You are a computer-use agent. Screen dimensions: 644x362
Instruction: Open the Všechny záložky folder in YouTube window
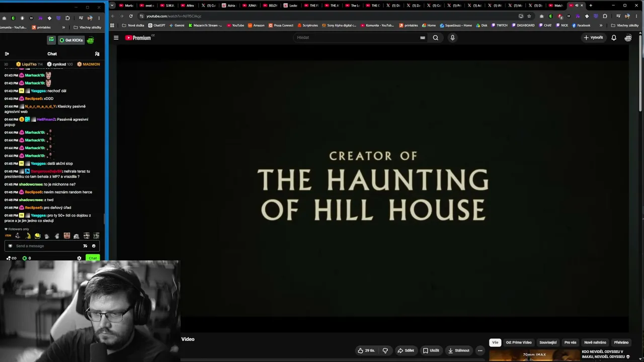(625, 25)
